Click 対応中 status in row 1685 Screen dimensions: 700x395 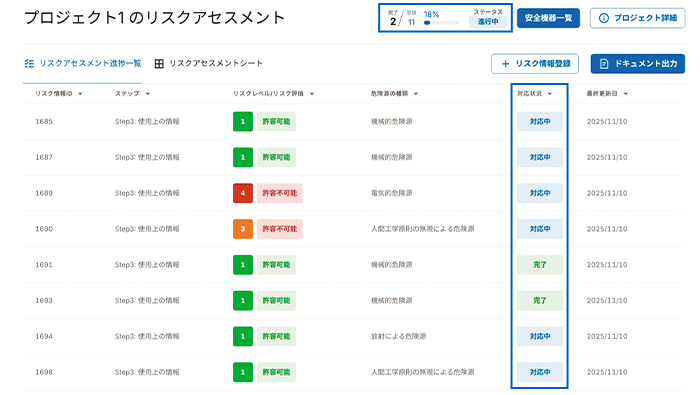point(540,121)
